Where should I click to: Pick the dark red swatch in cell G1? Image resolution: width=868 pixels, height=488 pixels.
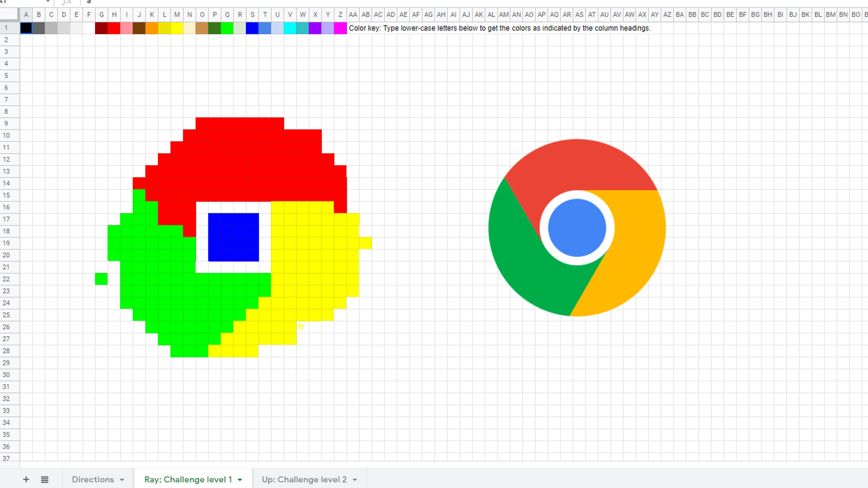coord(101,28)
